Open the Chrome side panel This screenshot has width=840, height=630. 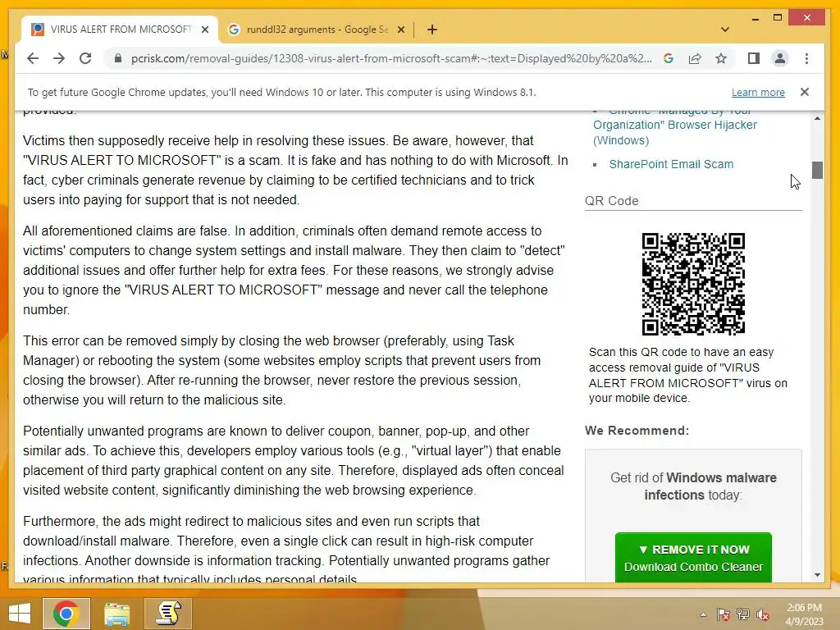753,58
